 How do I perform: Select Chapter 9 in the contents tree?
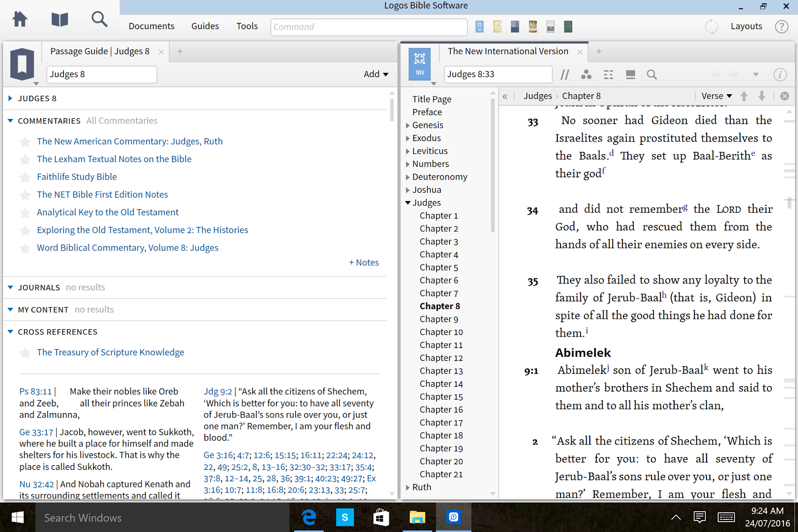click(439, 319)
